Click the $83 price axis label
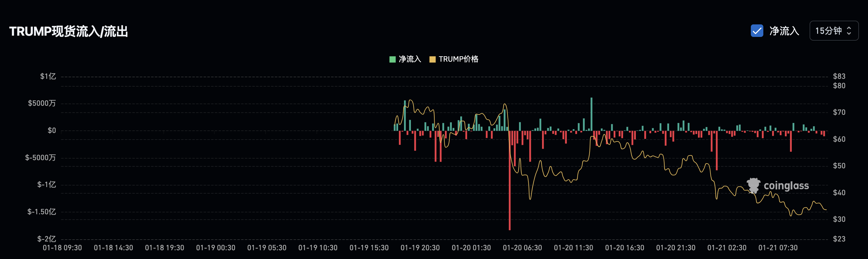Screen dimensions: 868x259 tap(839, 76)
